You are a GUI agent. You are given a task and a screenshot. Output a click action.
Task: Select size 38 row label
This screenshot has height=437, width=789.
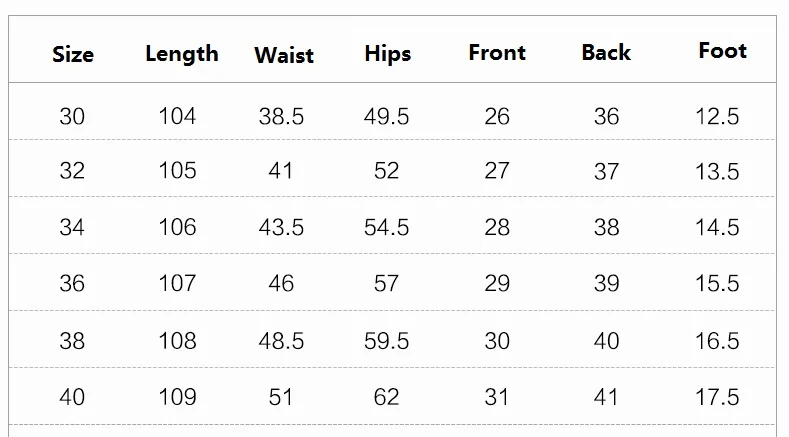(x=72, y=341)
